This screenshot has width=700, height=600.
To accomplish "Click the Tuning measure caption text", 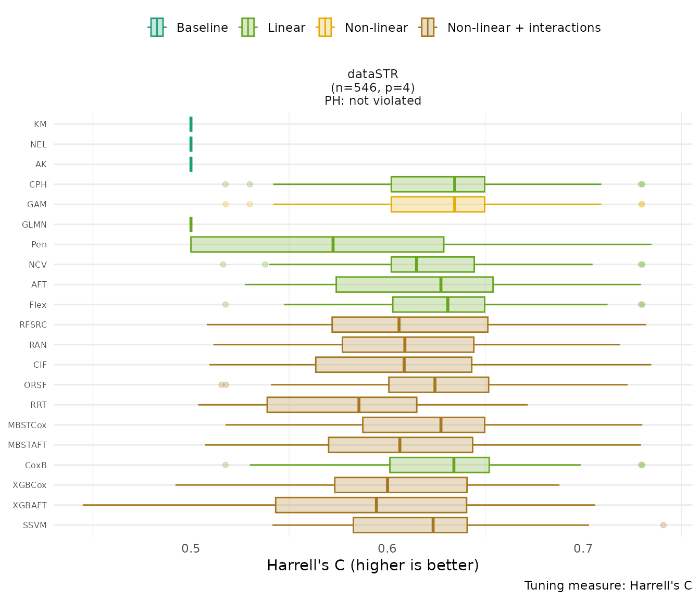I will pos(608,585).
